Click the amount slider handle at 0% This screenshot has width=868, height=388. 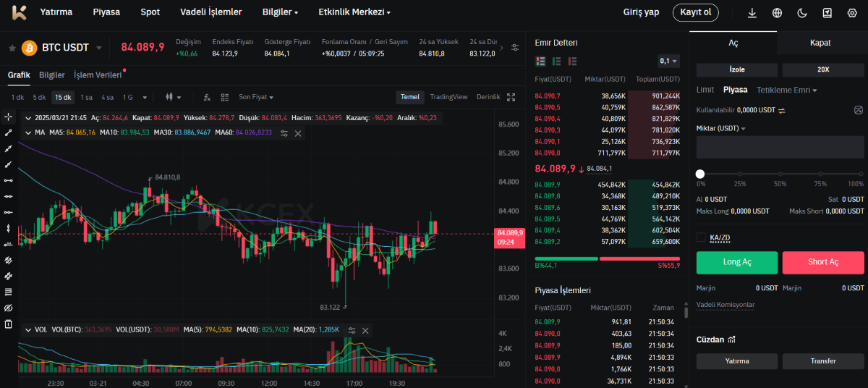coord(700,174)
